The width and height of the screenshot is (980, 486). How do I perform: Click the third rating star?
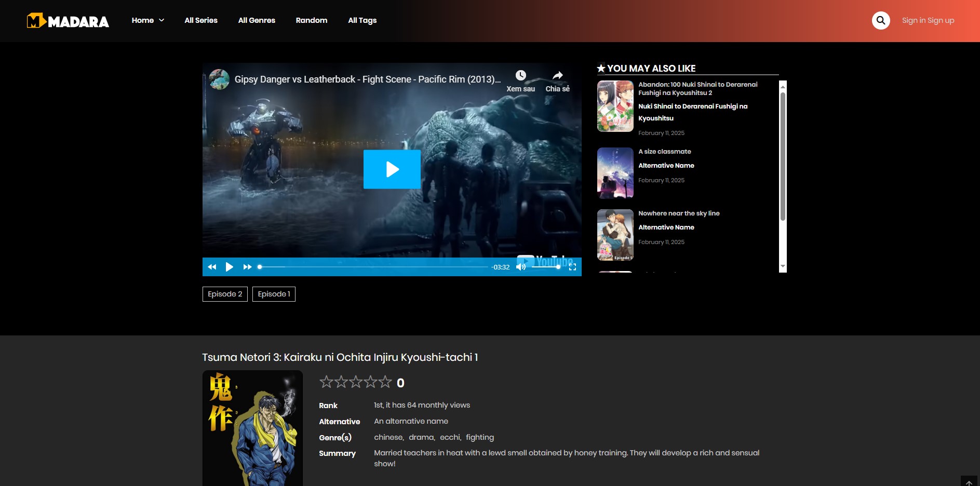pyautogui.click(x=356, y=382)
